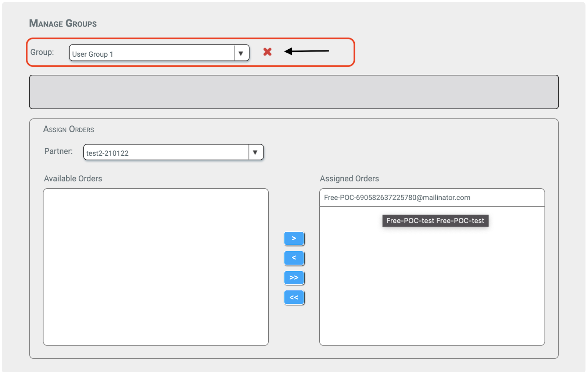The width and height of the screenshot is (588, 372).
Task: Unassign all orders with << button
Action: tap(294, 297)
